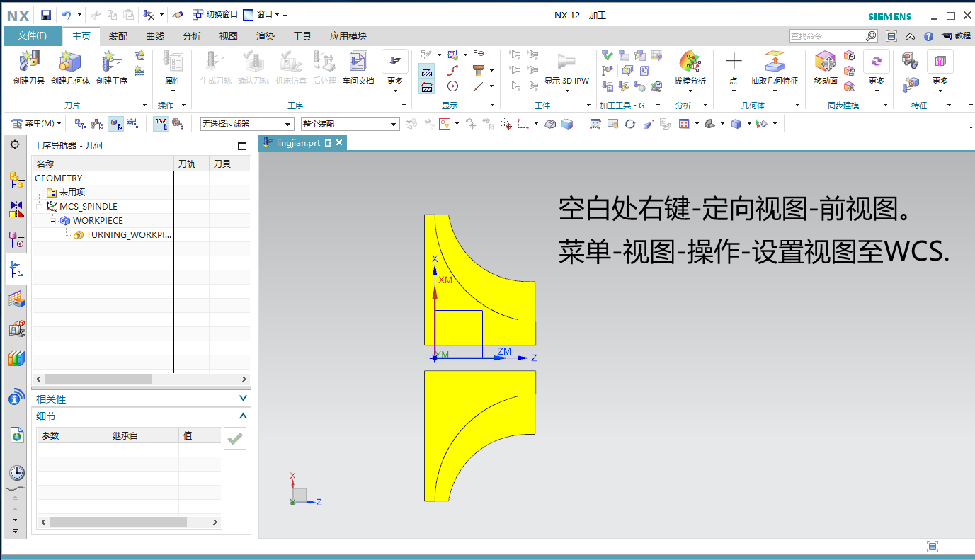Open the Assembly Navigator sidebar icon

tap(16, 179)
